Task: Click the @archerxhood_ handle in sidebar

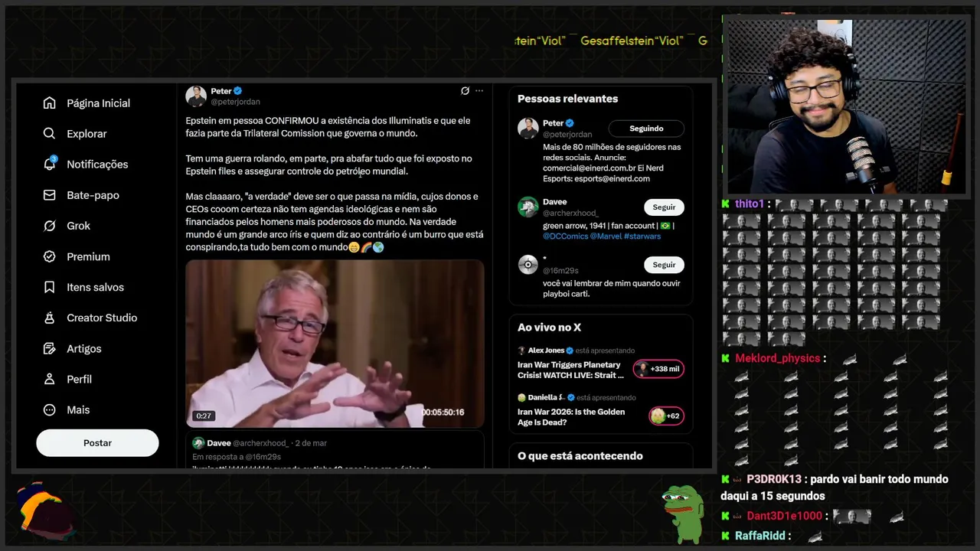Action: (570, 214)
